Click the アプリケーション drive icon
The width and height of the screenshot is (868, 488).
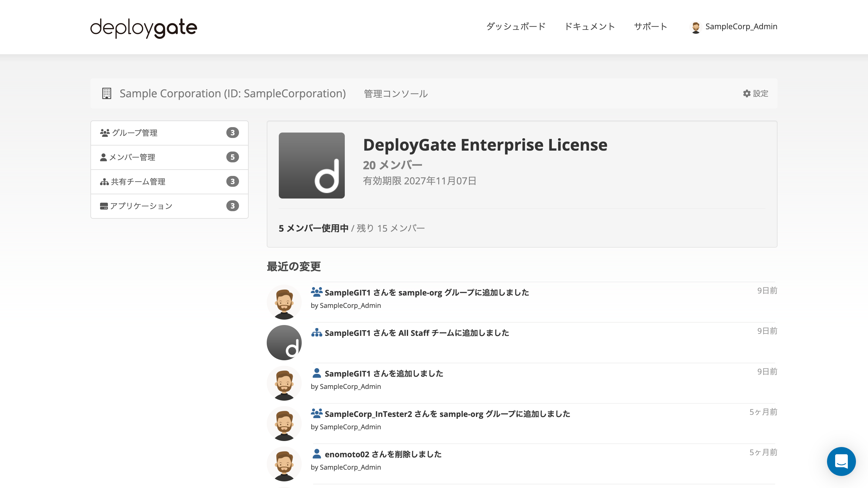point(104,206)
